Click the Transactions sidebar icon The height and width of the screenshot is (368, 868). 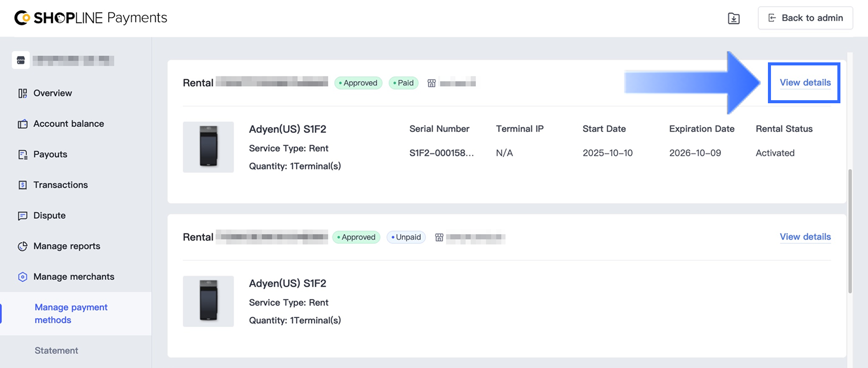22,185
